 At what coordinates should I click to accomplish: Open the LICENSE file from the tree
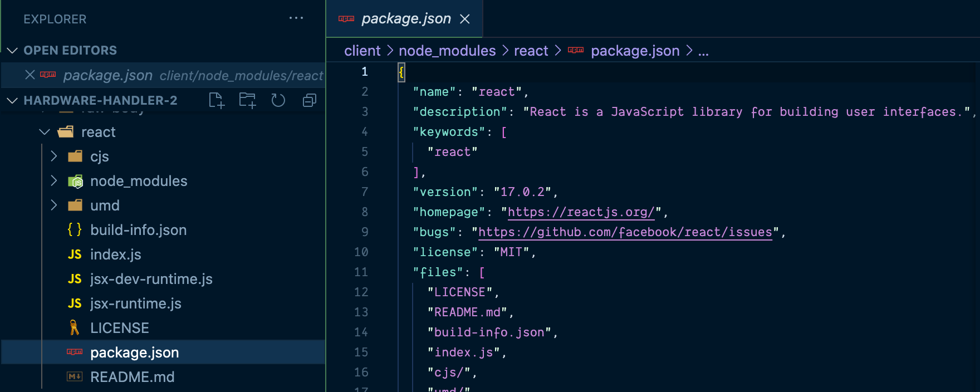[120, 328]
